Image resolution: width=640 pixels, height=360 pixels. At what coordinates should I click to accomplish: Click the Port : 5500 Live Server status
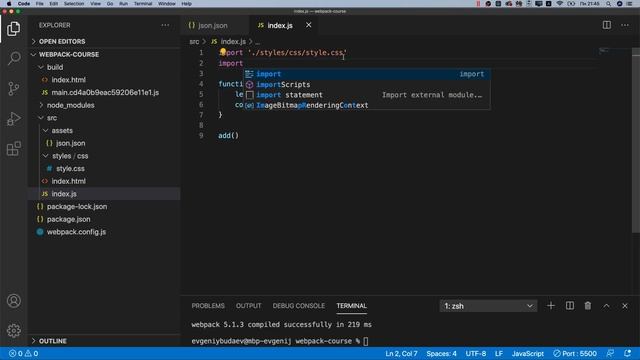pyautogui.click(x=575, y=353)
